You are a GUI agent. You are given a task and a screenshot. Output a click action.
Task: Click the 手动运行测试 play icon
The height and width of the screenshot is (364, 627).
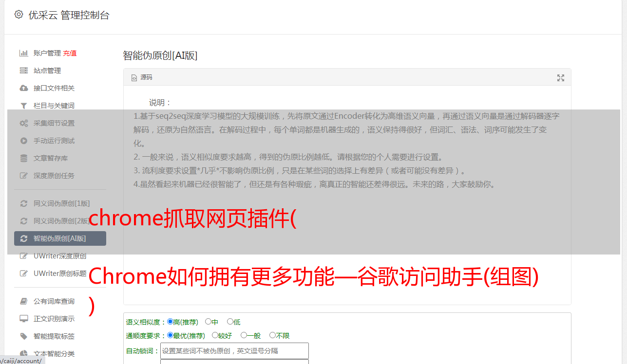[x=23, y=141]
